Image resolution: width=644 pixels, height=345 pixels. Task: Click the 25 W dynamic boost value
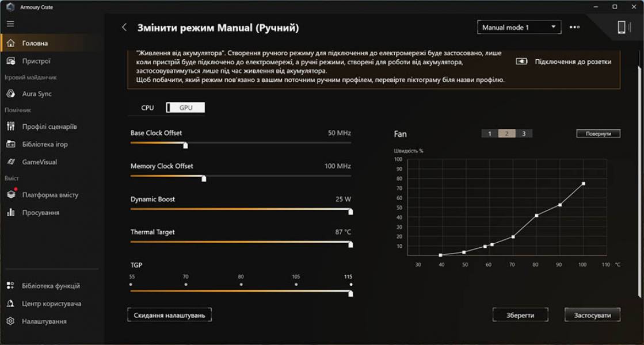344,199
